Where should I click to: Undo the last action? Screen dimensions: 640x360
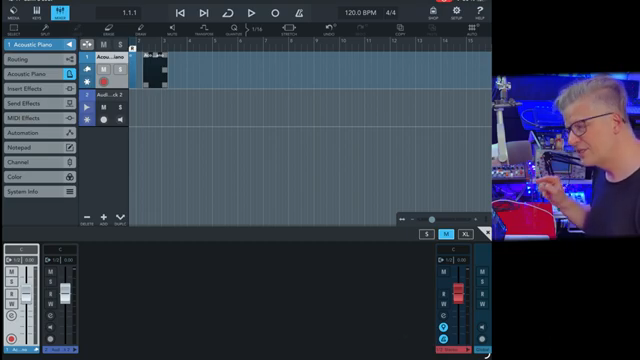(x=329, y=29)
